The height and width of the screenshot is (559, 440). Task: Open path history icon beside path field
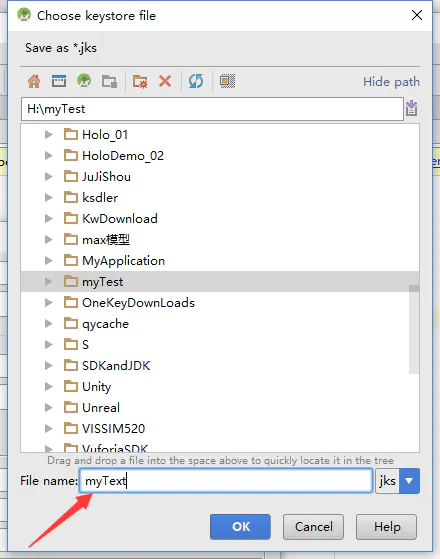click(411, 108)
